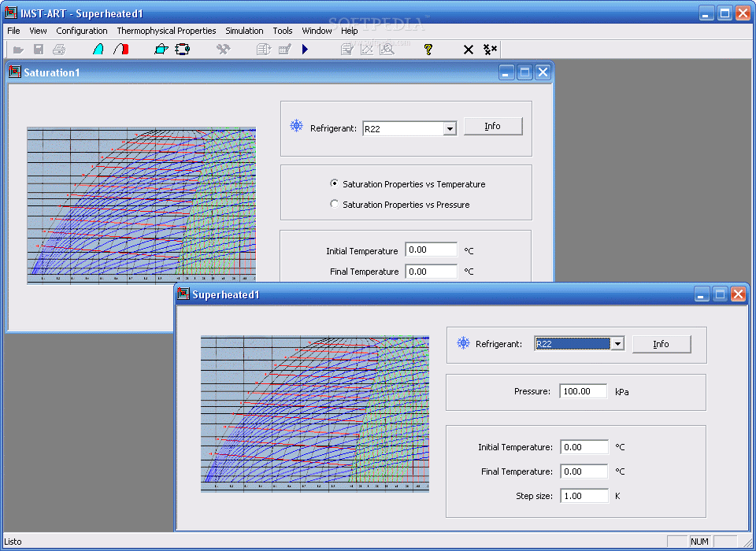Click the IMST-ART application title bar icon
Image resolution: width=756 pixels, height=551 pixels.
point(10,13)
